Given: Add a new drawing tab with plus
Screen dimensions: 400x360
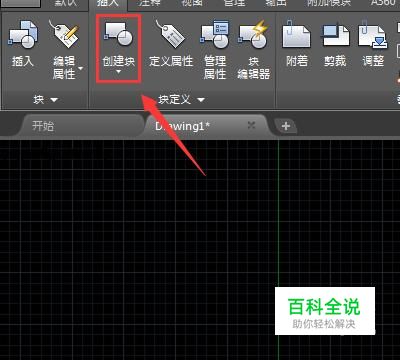Looking at the screenshot, I should (x=286, y=126).
